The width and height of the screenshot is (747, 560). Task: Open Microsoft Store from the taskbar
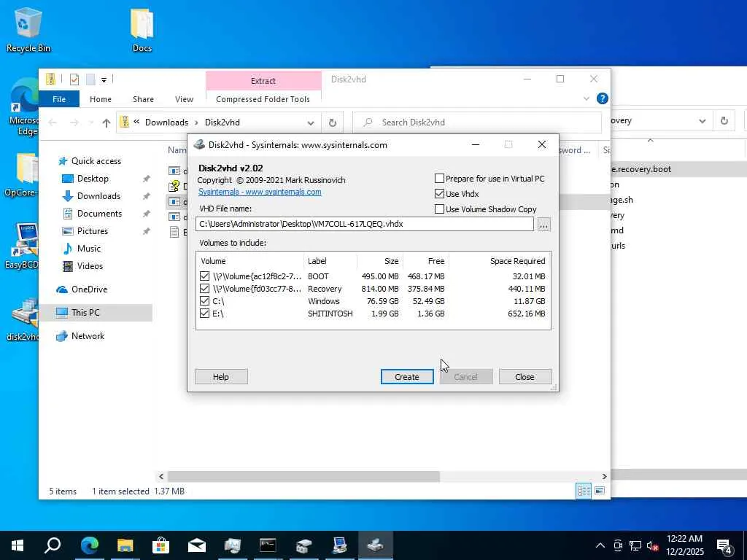pos(160,545)
